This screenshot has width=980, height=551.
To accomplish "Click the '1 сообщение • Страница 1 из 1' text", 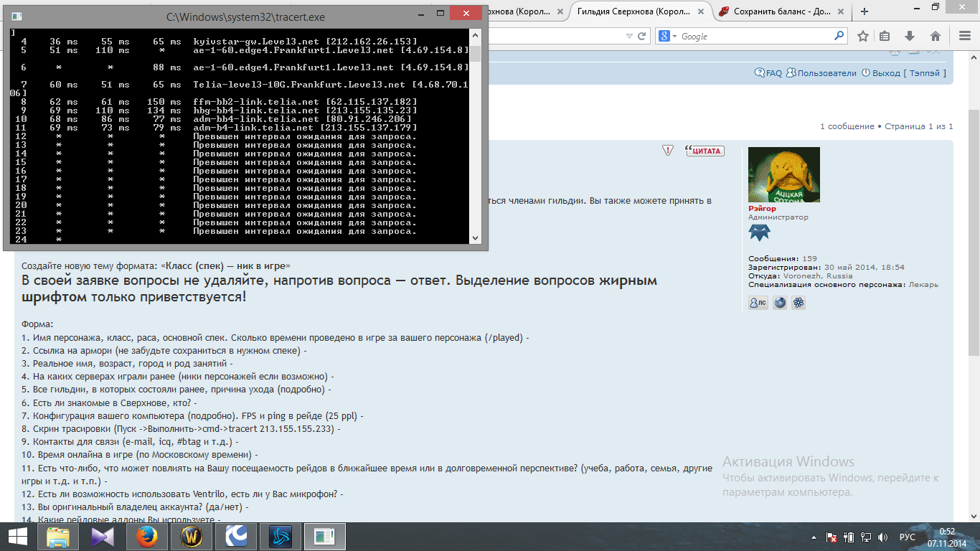I will 887,126.
